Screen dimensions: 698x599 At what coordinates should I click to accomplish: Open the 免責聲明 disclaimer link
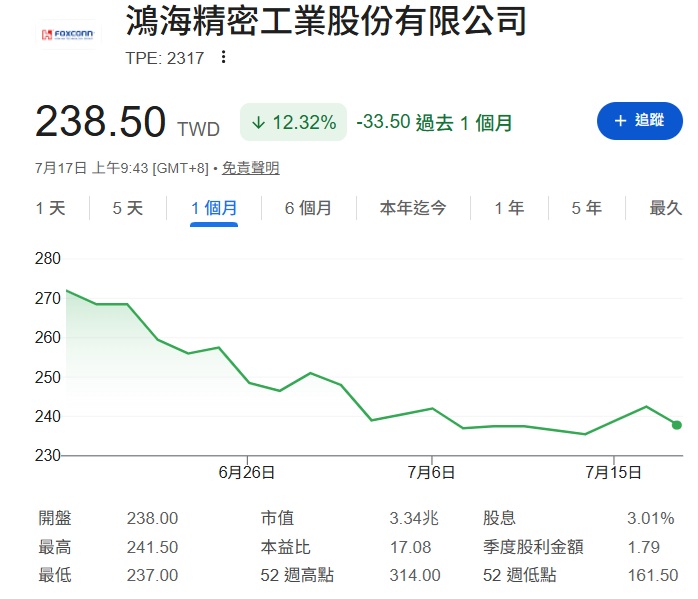[x=251, y=168]
